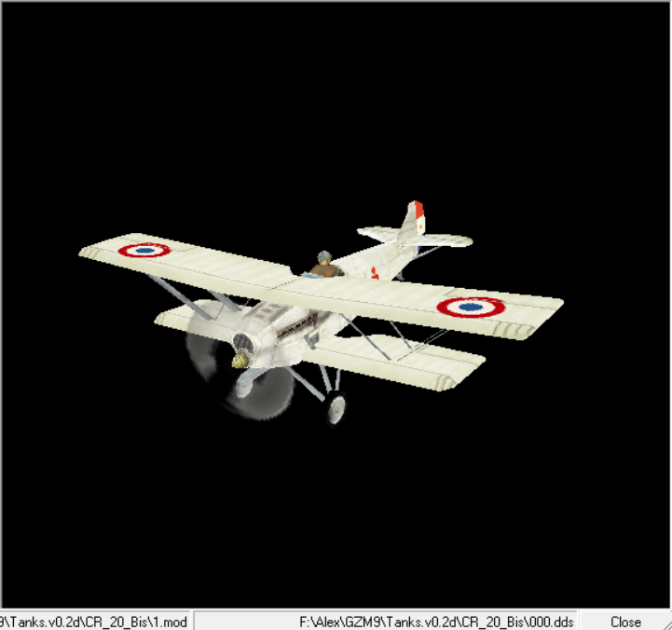Click the window resize grip at corner
672x630 pixels.
point(666,623)
